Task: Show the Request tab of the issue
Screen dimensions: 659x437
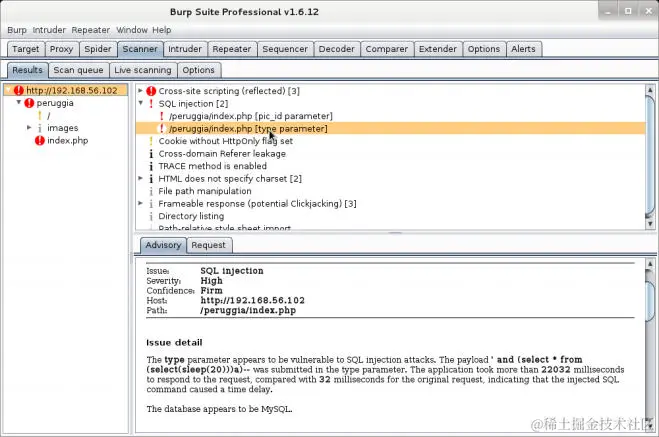Action: tap(208, 245)
